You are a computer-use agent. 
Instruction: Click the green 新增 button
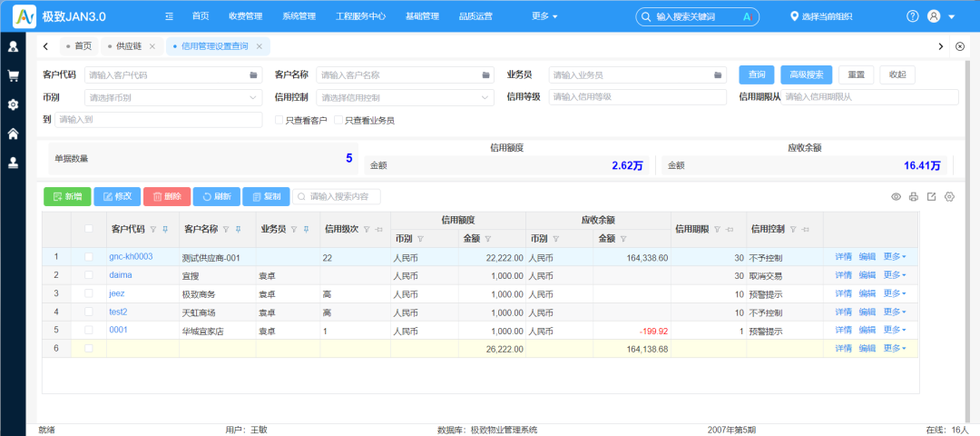coord(67,196)
